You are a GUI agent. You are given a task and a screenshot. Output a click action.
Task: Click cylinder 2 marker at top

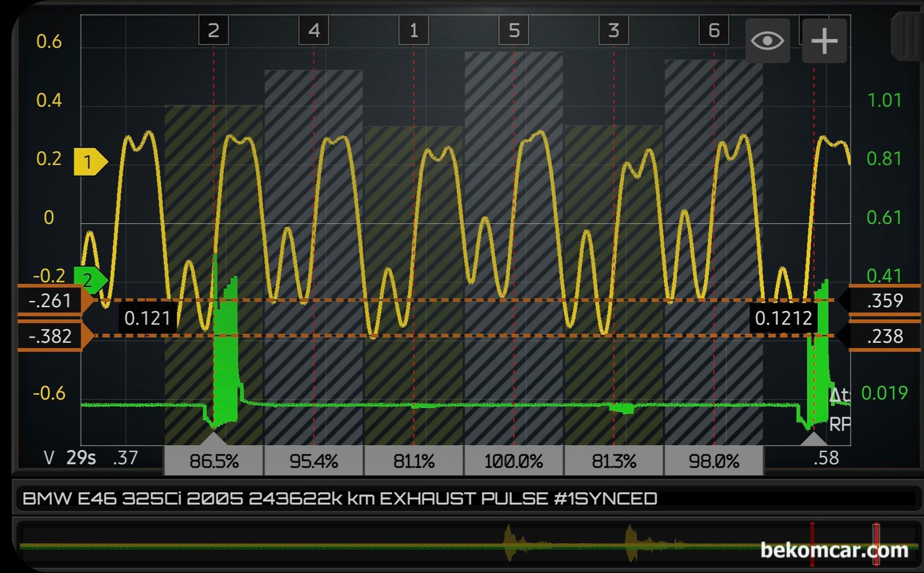point(214,31)
